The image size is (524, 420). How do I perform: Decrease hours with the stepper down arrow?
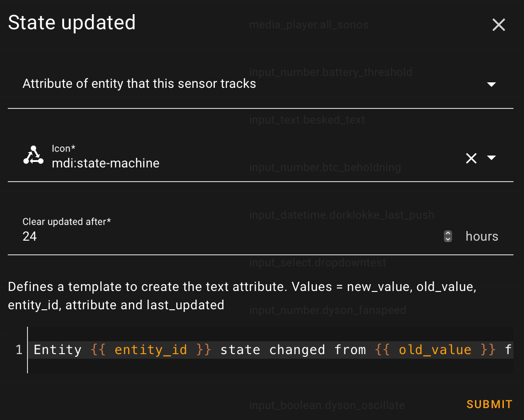pyautogui.click(x=448, y=239)
